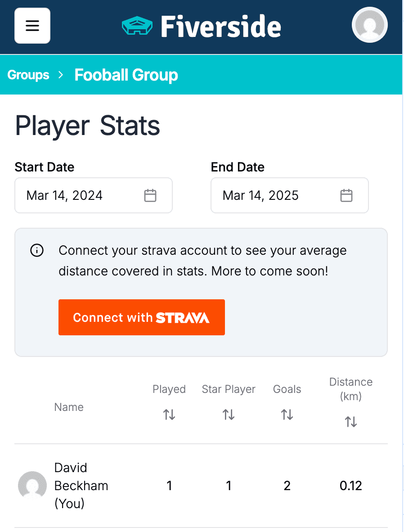The image size is (404, 532).
Task: Click the breadcrumb chevron separator
Action: 61,75
